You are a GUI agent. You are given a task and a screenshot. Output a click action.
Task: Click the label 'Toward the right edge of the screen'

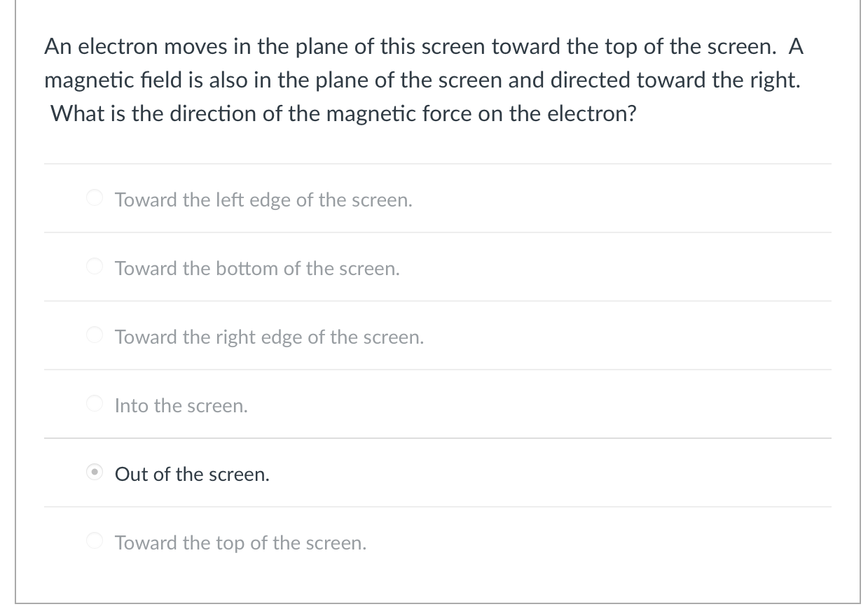pyautogui.click(x=269, y=337)
